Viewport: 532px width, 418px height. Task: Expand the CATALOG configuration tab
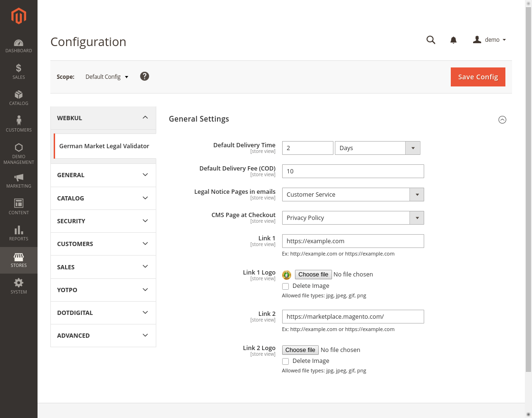pos(103,198)
